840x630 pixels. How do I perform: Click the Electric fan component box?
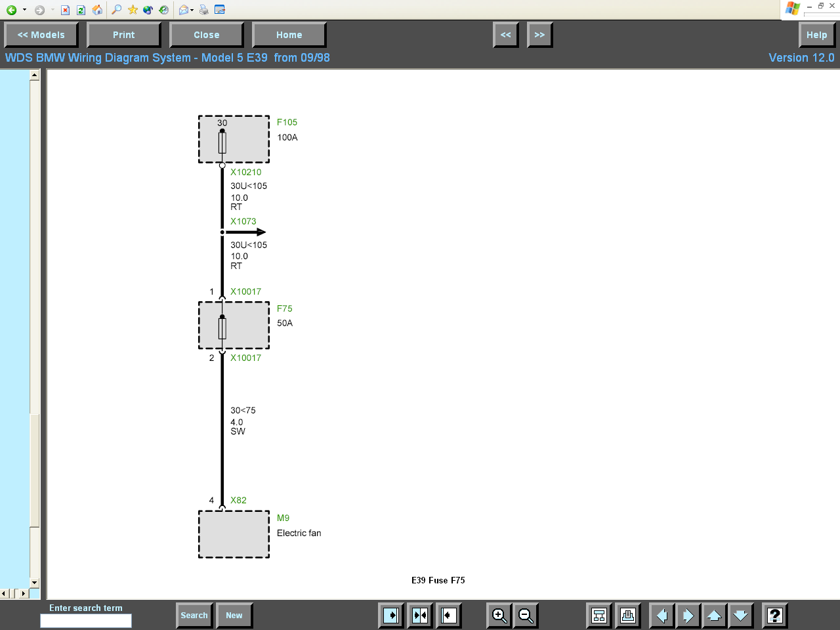(x=234, y=534)
